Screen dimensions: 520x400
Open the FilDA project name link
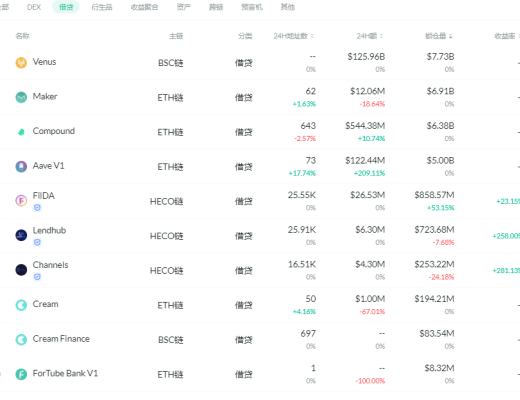coord(44,195)
